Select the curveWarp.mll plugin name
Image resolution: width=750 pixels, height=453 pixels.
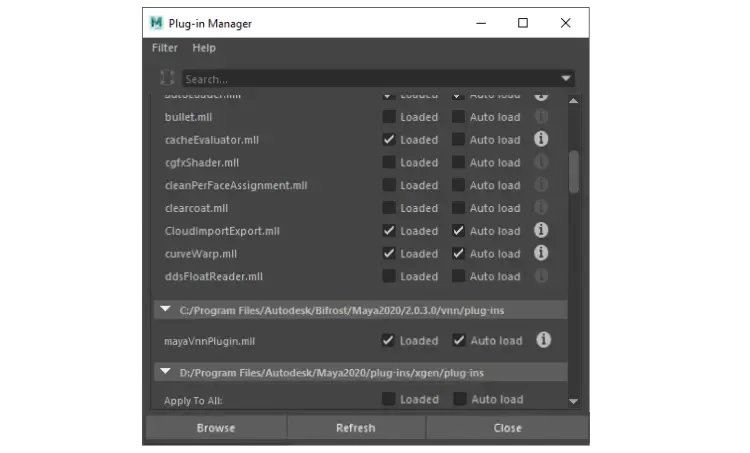(x=201, y=254)
